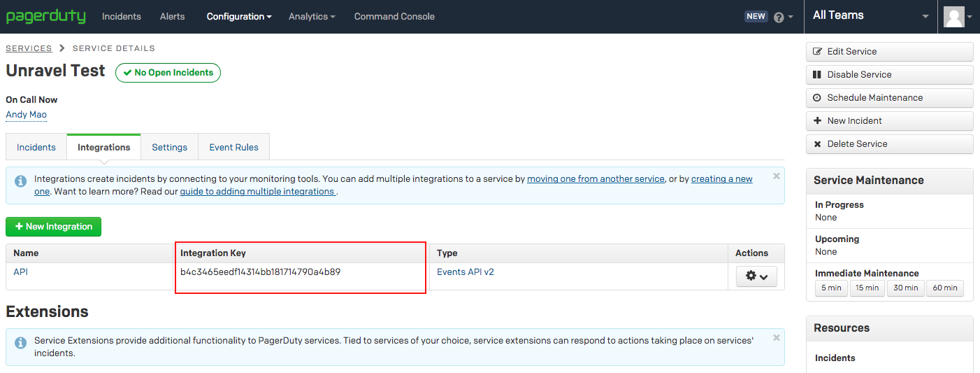Click the integration key b4c3465eedf14314bb181714790a4b89

pos(260,272)
